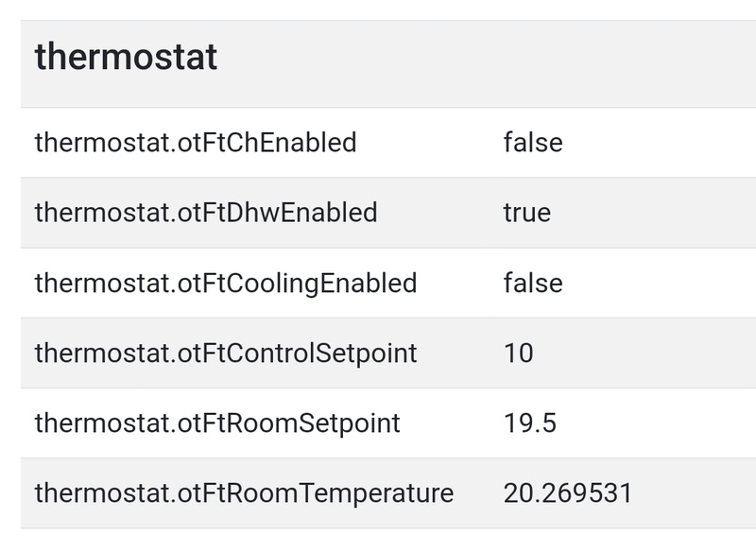
Task: Click the thermostat.otFtControlSetpoint property name
Action: [x=225, y=354]
